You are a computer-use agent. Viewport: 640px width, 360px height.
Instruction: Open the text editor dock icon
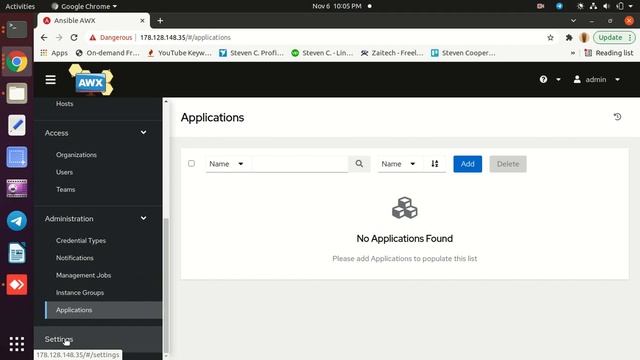click(17, 125)
